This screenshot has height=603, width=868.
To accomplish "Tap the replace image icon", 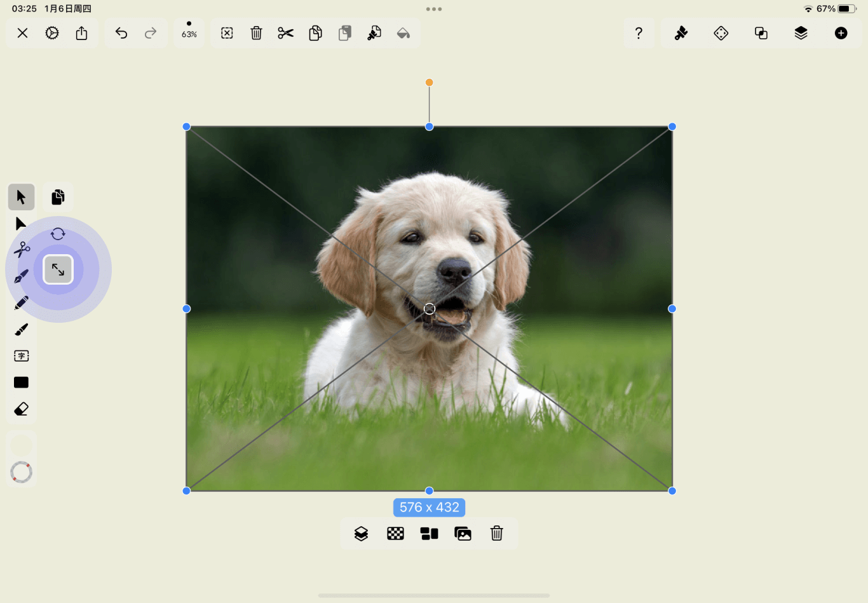I will pyautogui.click(x=463, y=534).
